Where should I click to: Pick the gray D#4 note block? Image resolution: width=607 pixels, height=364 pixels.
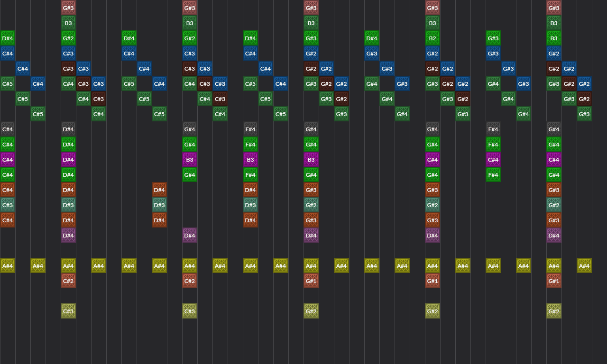[68, 129]
